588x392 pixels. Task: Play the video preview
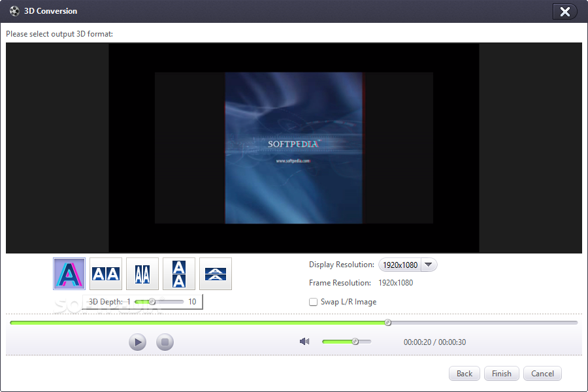point(138,342)
